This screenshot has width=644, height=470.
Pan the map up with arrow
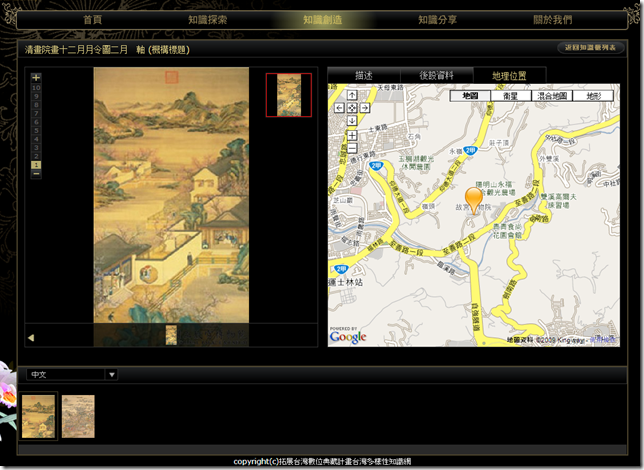click(352, 95)
